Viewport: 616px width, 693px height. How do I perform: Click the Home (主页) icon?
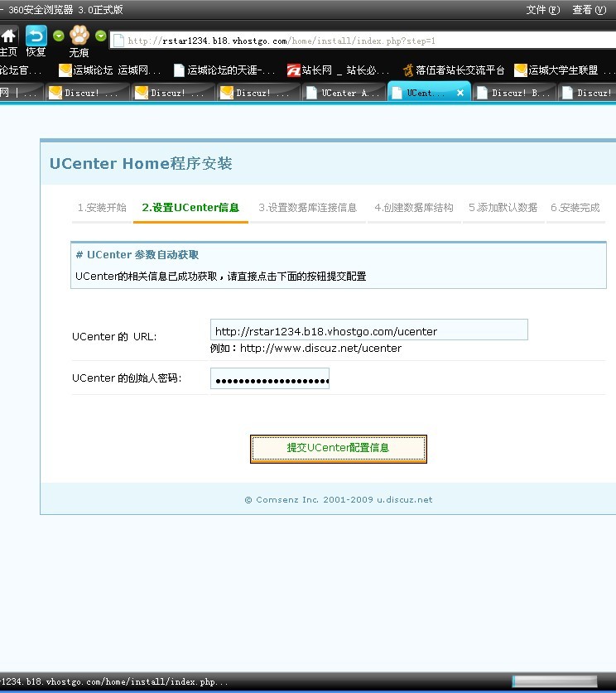coord(8,36)
